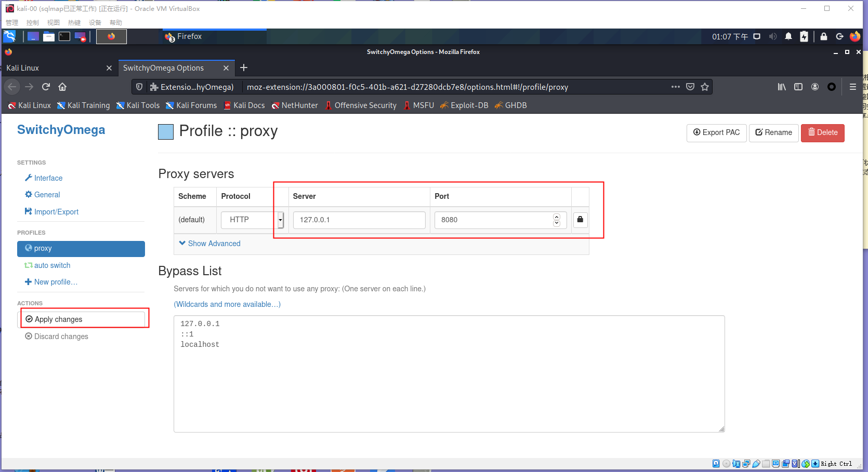The width and height of the screenshot is (868, 472).
Task: Open the page actions three-dots menu
Action: point(676,87)
